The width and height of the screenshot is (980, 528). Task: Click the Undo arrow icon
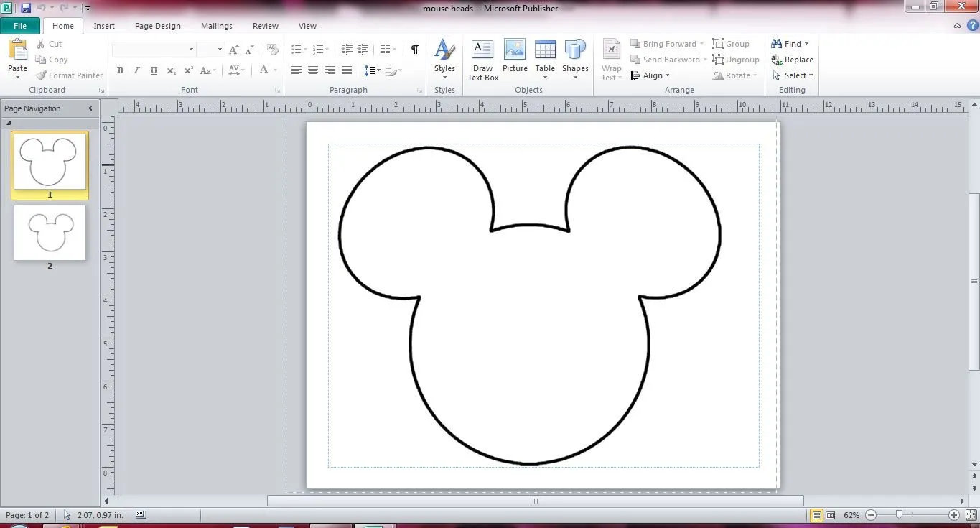tap(42, 8)
